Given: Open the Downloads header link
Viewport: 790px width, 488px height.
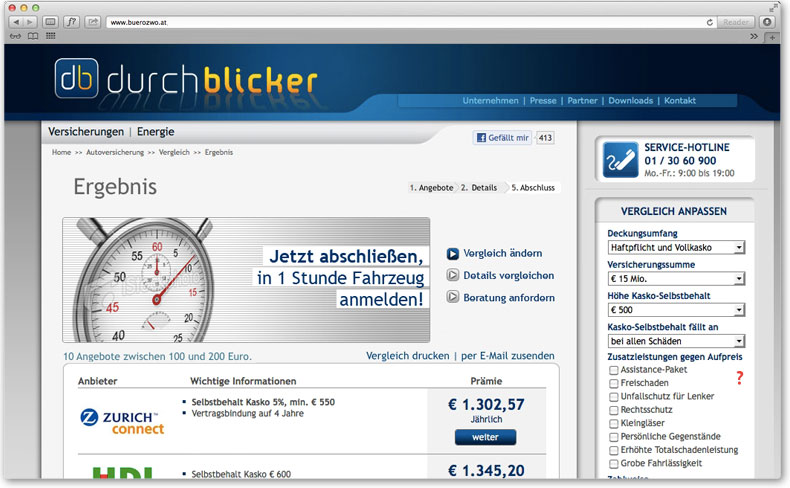Looking at the screenshot, I should click(x=630, y=101).
